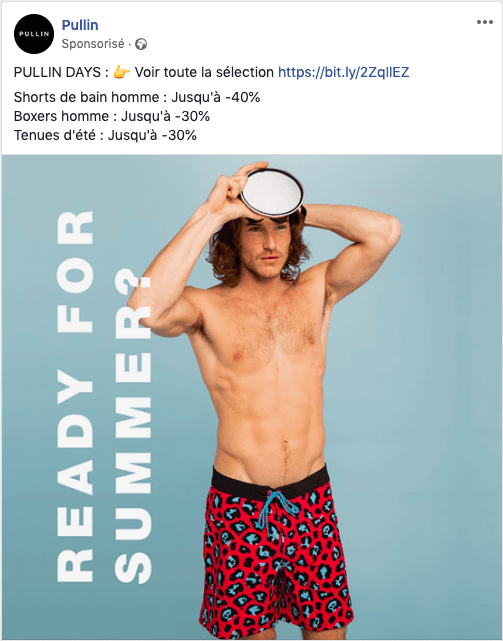Image resolution: width=503 pixels, height=641 pixels.
Task: Select the Boxers homme discount line
Action: click(x=112, y=116)
